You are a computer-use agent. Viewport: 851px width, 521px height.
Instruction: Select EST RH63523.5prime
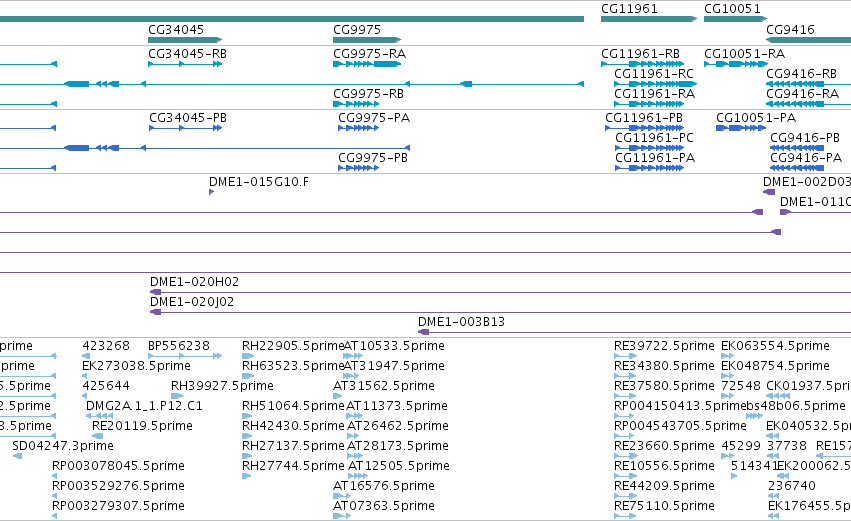293,365
